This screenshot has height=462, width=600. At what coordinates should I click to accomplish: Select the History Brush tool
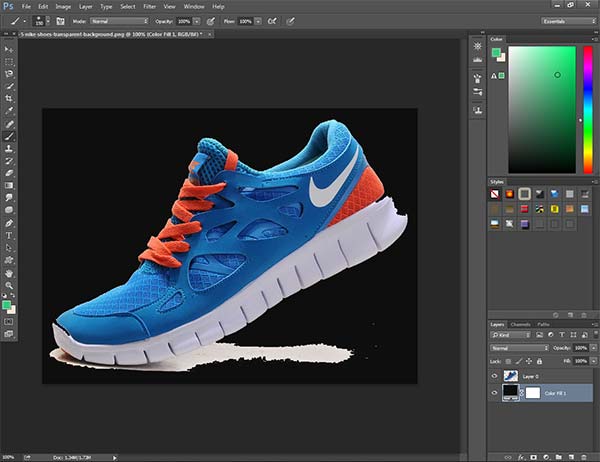click(8, 161)
